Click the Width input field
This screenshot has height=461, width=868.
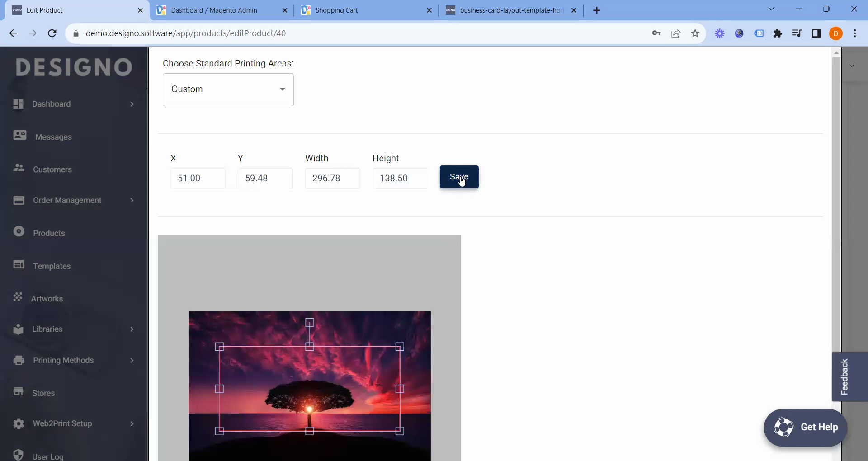[332, 179]
